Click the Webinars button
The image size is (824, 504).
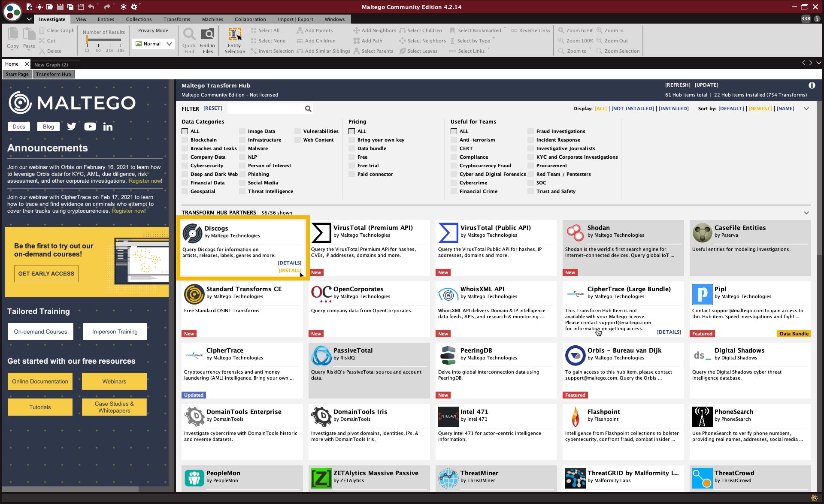(x=114, y=381)
